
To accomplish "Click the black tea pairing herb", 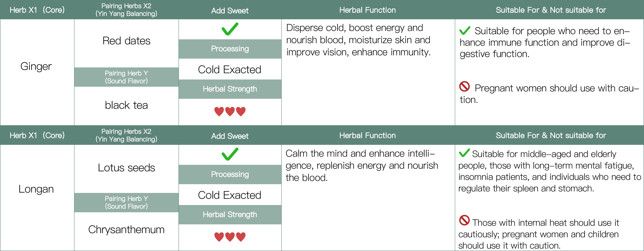I will [126, 105].
